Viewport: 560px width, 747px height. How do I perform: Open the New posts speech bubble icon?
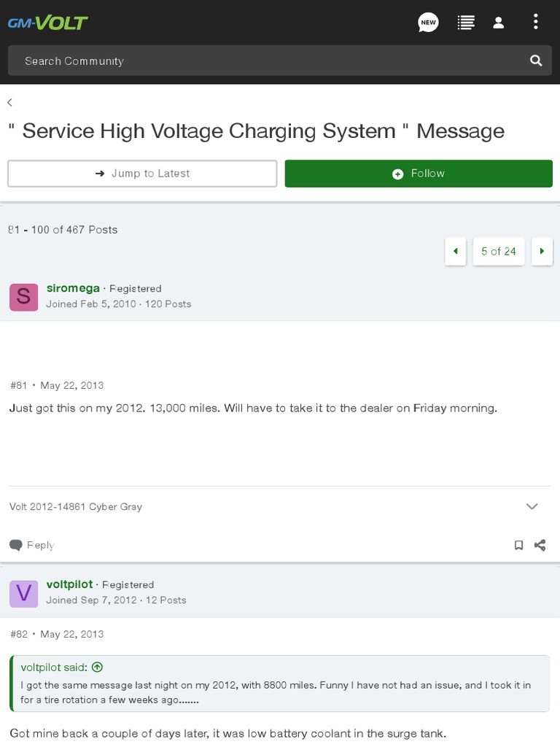coord(428,23)
